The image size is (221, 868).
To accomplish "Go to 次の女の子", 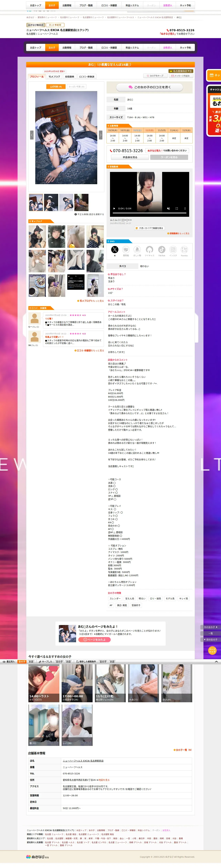I will click(211, 627).
